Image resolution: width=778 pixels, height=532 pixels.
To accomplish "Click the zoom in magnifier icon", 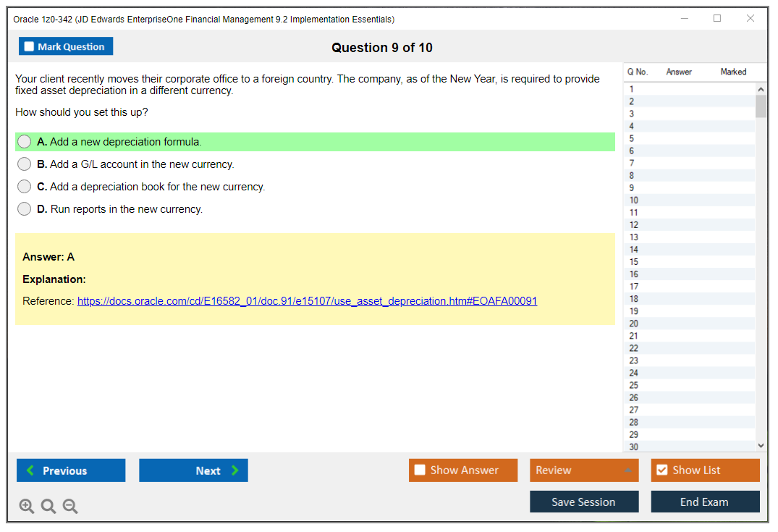I will (x=27, y=507).
